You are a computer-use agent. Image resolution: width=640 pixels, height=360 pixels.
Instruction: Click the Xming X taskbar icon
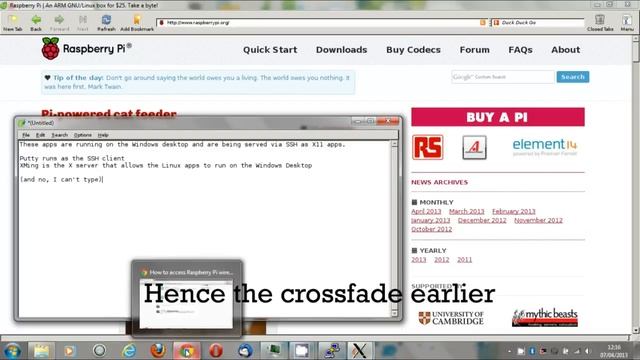(x=360, y=351)
